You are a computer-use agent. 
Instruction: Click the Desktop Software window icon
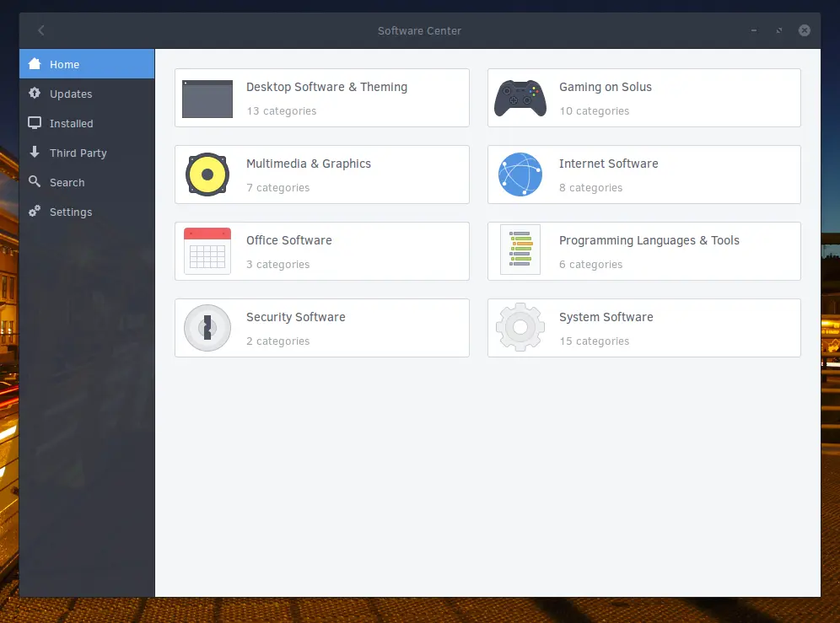(x=207, y=99)
